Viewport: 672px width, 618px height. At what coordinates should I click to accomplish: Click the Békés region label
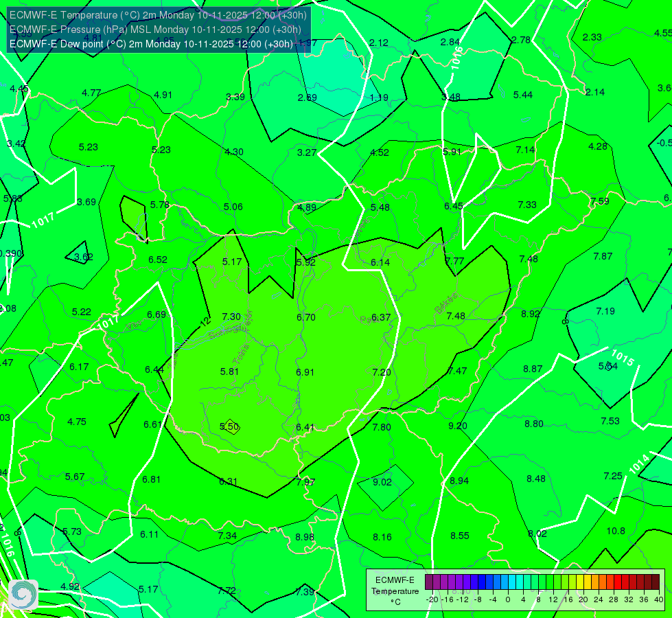[x=445, y=304]
